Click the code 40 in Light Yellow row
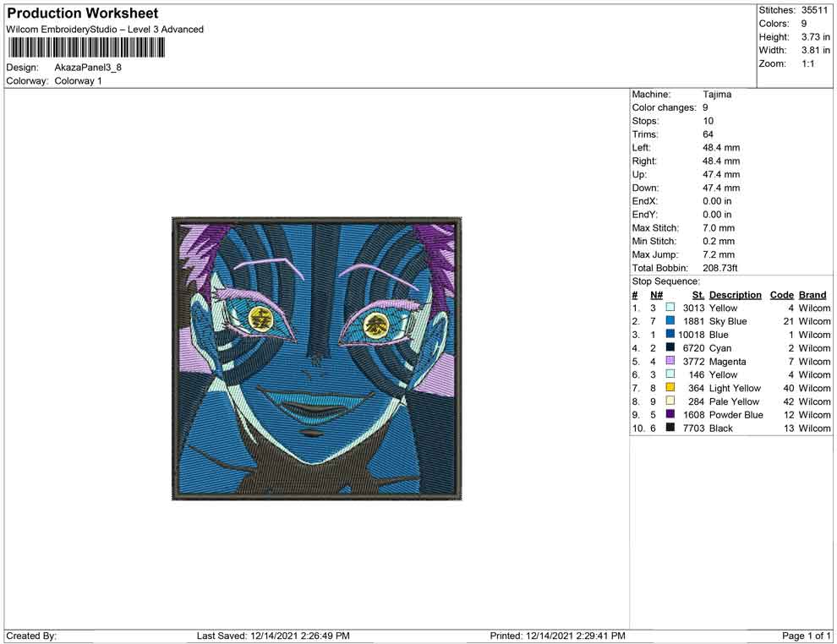837x644 pixels. pyautogui.click(x=789, y=388)
